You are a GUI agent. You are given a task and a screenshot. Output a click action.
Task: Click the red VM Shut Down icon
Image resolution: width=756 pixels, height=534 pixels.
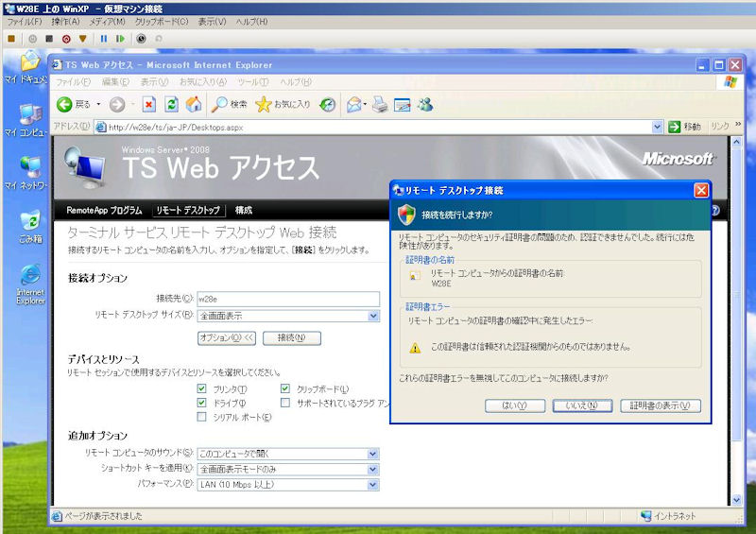tap(66, 39)
